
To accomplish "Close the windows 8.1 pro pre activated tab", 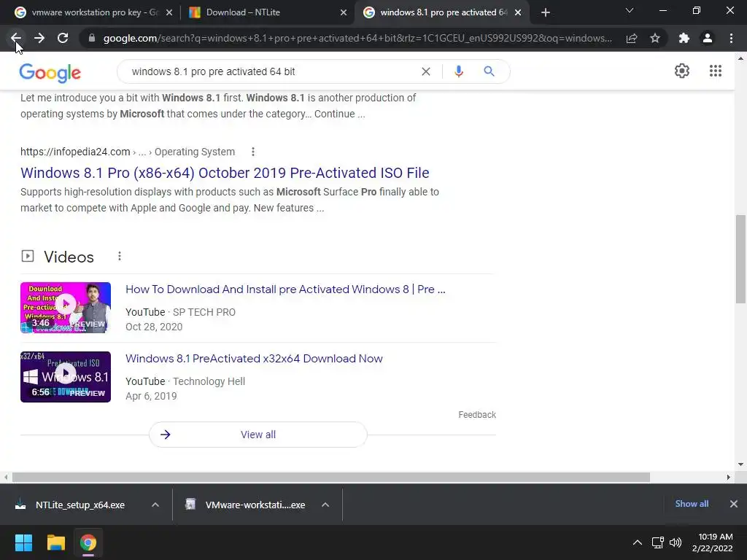I will pos(518,12).
